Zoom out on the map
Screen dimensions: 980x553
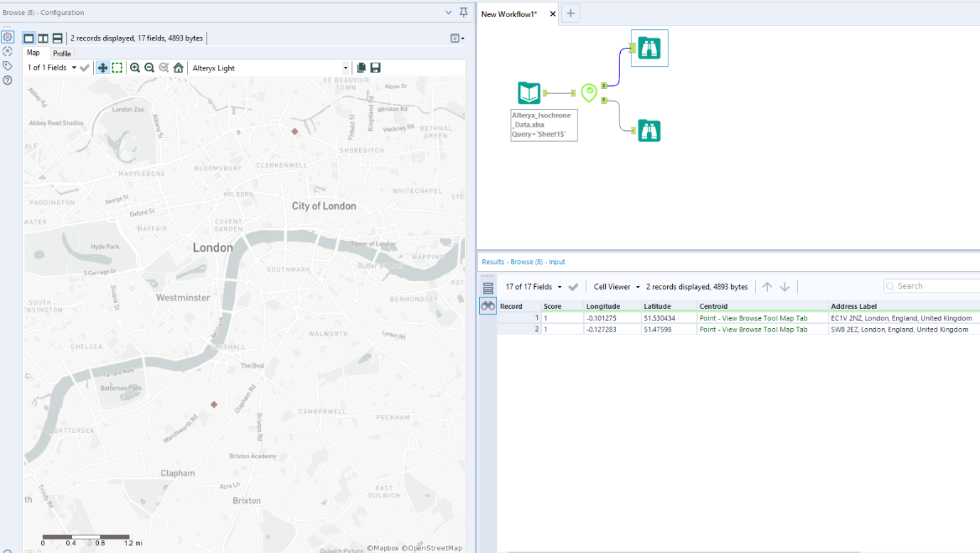click(x=149, y=67)
